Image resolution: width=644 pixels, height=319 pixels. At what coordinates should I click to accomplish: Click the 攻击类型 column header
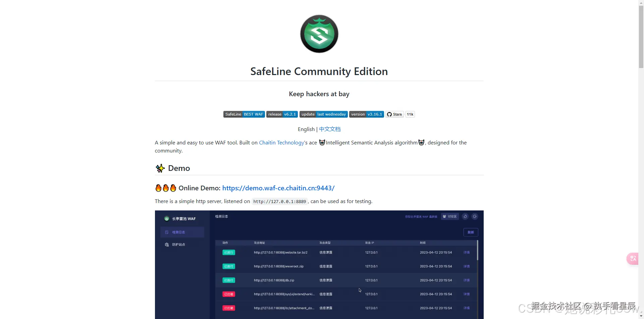[325, 243]
